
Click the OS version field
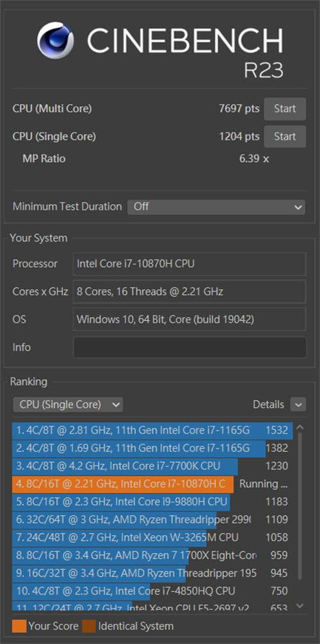tap(189, 319)
